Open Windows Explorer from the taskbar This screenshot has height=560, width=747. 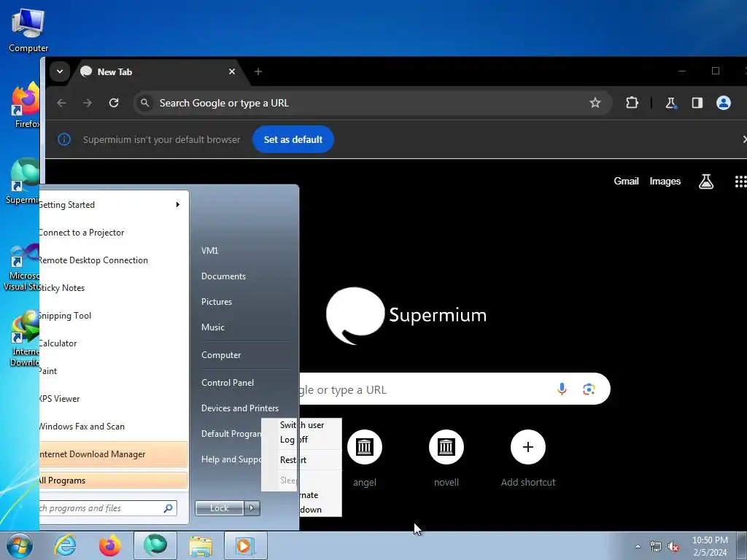click(201, 545)
